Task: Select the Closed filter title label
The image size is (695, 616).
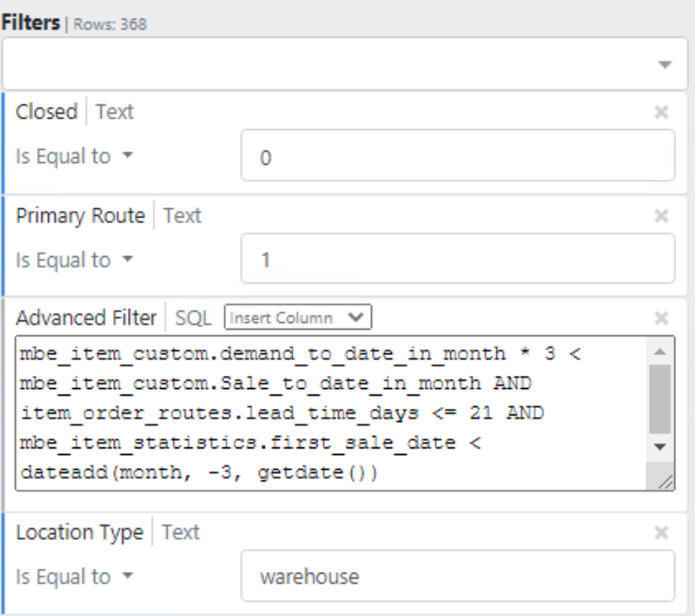Action: (x=46, y=112)
